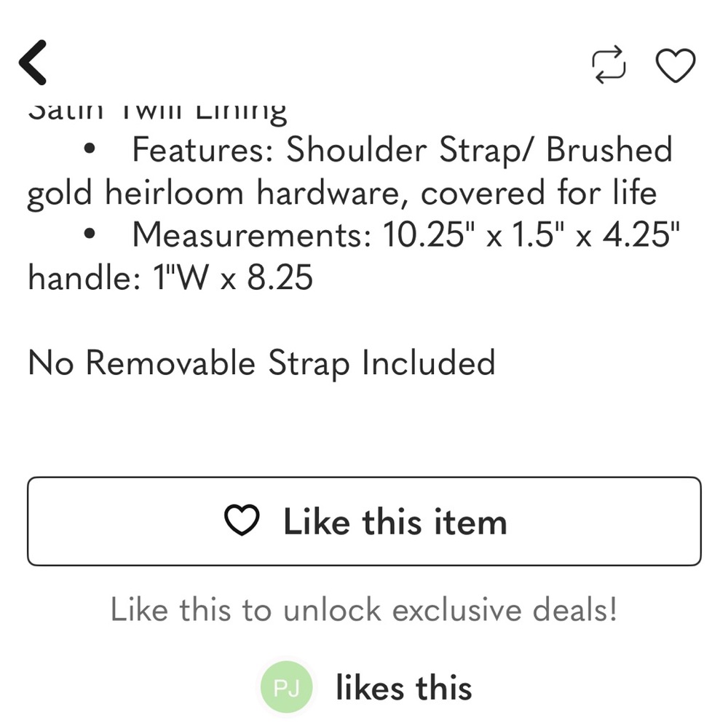Image resolution: width=728 pixels, height=728 pixels.
Task: Open the PJ user avatar
Action: click(x=286, y=687)
